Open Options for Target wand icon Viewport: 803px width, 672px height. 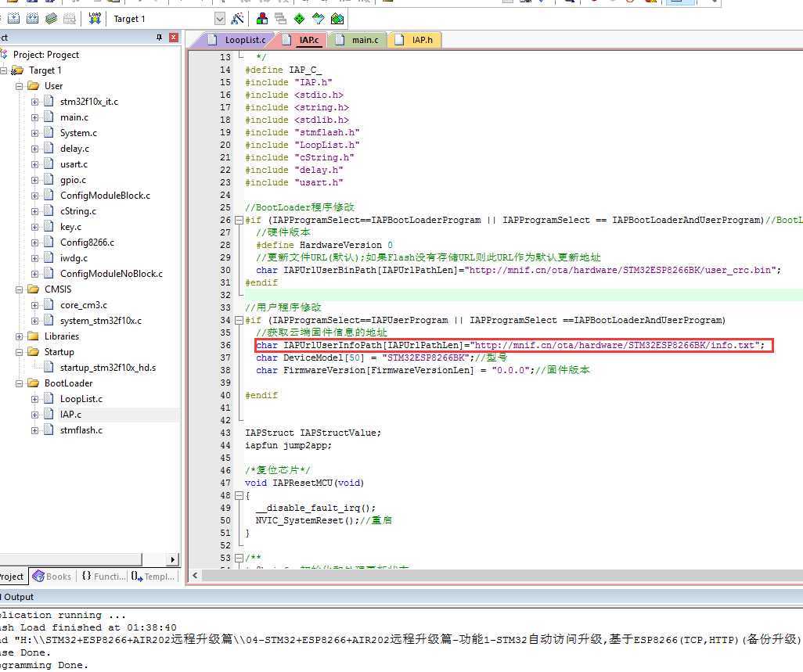click(x=238, y=19)
